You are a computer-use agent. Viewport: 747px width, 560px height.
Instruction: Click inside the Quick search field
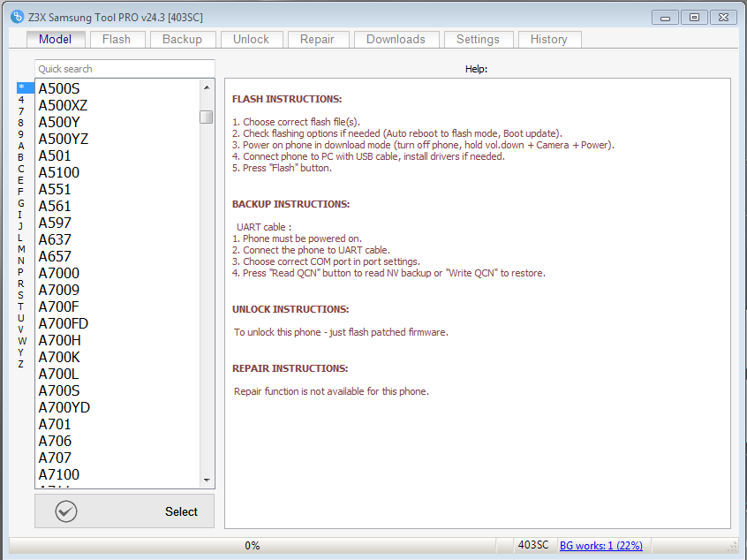[x=124, y=68]
